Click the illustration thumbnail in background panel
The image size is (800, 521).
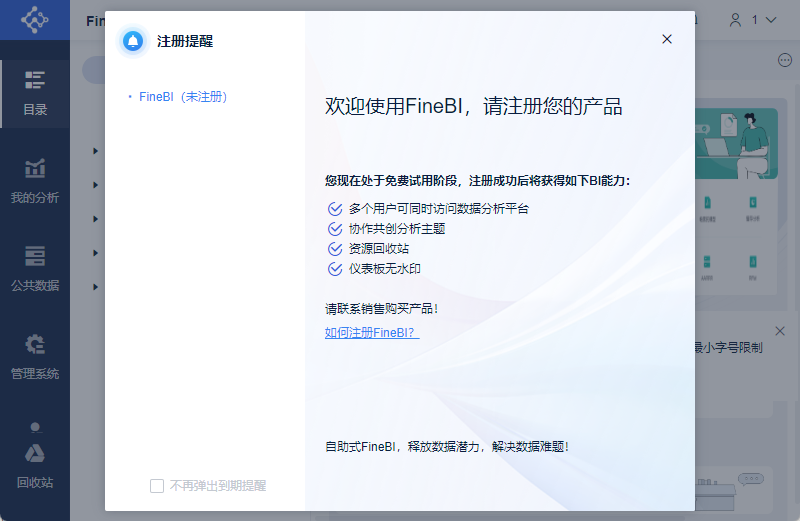pyautogui.click(x=736, y=143)
